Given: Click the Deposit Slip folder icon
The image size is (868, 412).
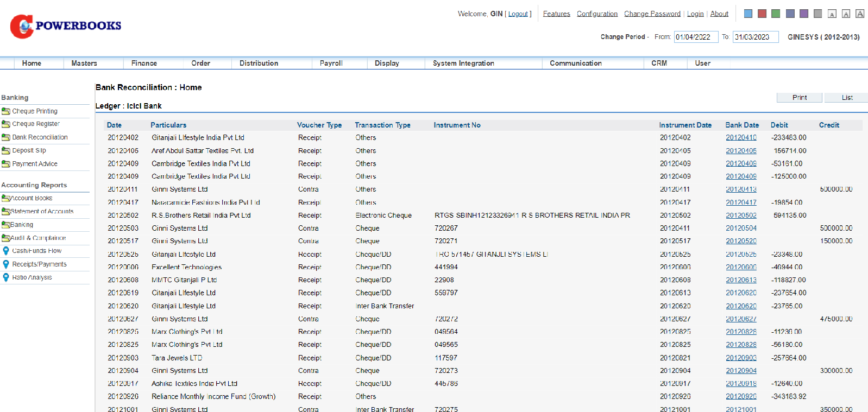Looking at the screenshot, I should click(x=6, y=151).
